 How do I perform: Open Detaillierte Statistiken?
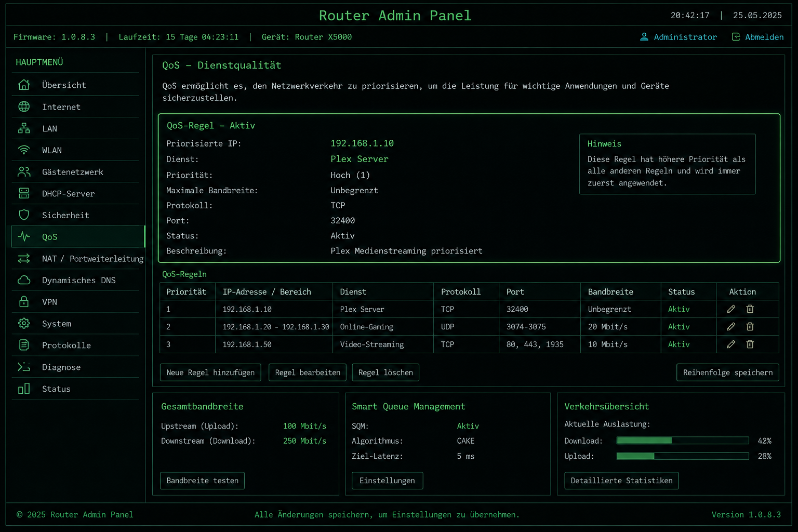[621, 481]
